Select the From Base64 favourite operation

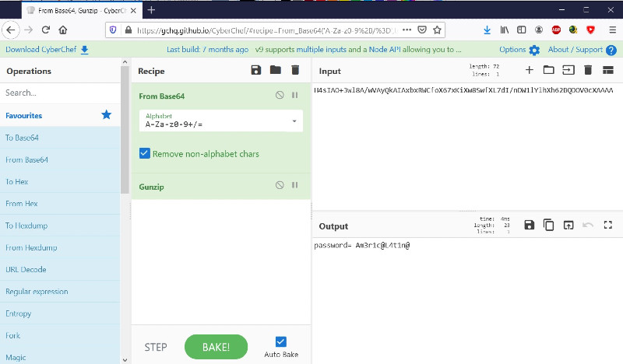click(x=60, y=159)
